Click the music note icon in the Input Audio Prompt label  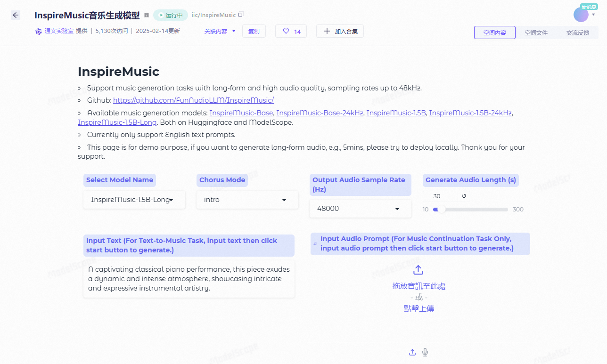click(x=315, y=244)
